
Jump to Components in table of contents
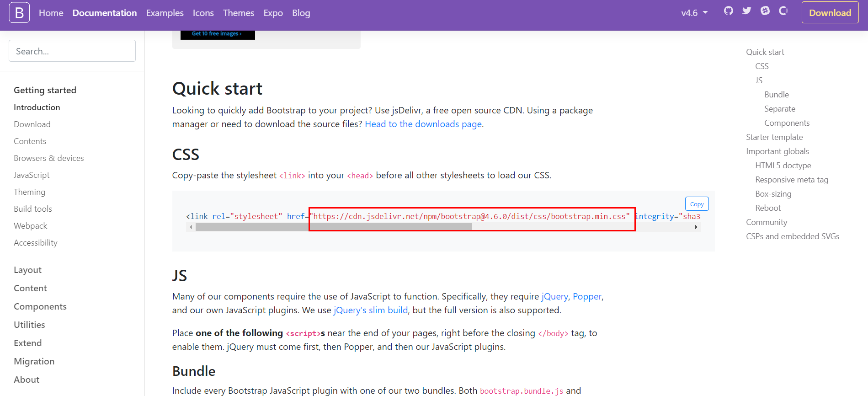click(x=787, y=123)
